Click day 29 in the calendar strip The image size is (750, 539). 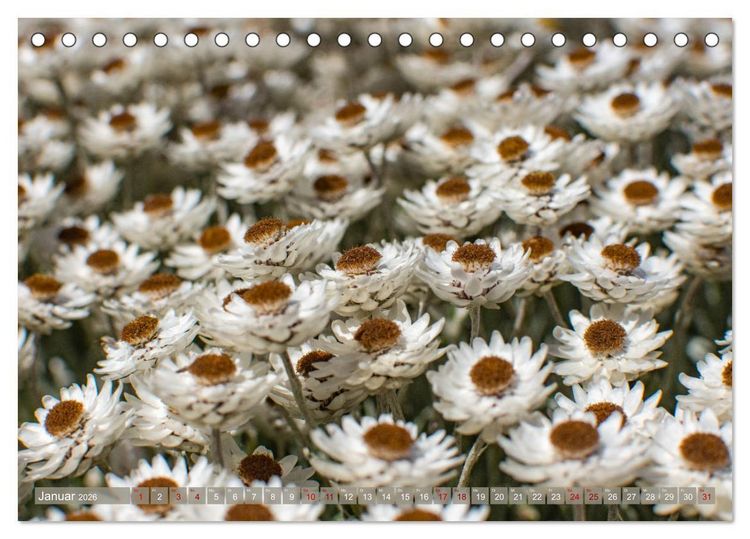[669, 496]
